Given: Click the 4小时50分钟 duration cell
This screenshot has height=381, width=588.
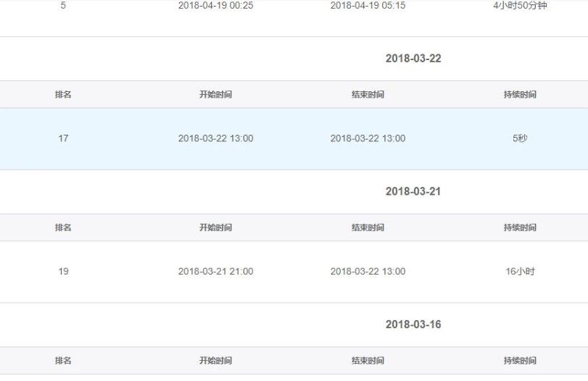Looking at the screenshot, I should [x=520, y=5].
